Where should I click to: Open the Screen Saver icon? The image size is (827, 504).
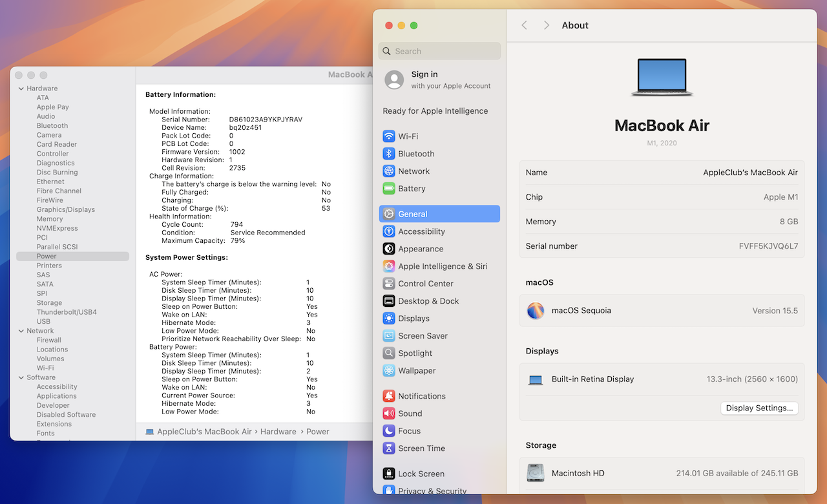click(388, 336)
